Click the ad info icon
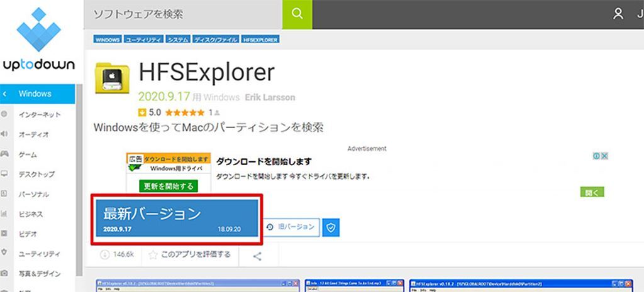Screen dimensions: 644x292 click(596, 156)
